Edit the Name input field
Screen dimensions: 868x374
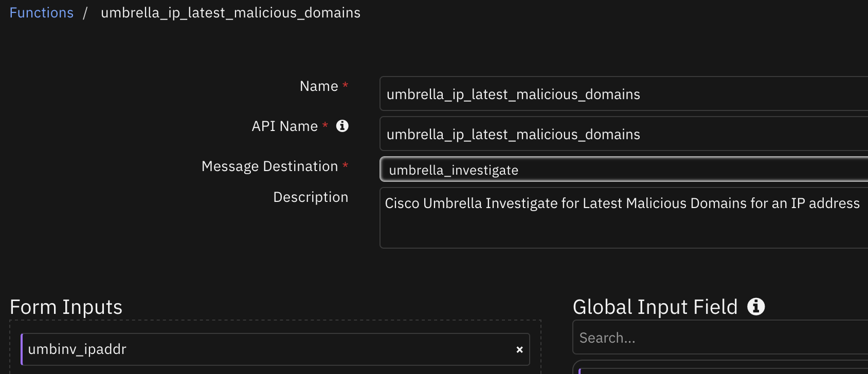[623, 94]
